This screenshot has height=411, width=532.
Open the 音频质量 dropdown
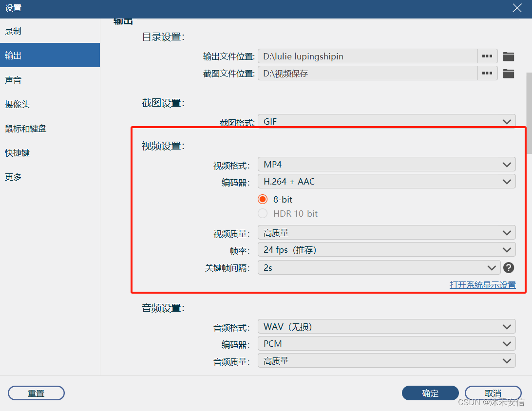[x=387, y=361]
